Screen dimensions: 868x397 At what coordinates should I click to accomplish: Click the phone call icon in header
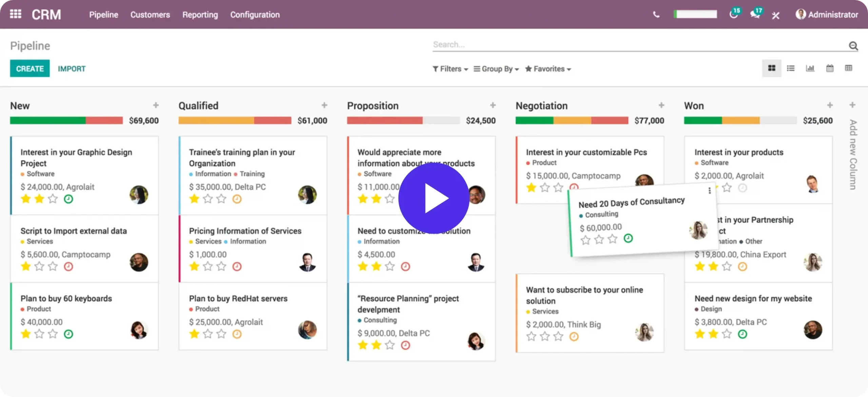click(656, 15)
